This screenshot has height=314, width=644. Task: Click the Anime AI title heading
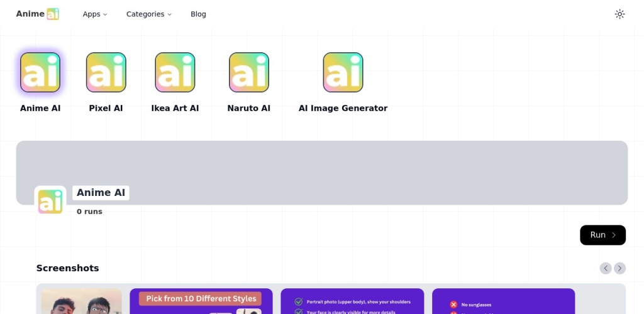point(101,193)
